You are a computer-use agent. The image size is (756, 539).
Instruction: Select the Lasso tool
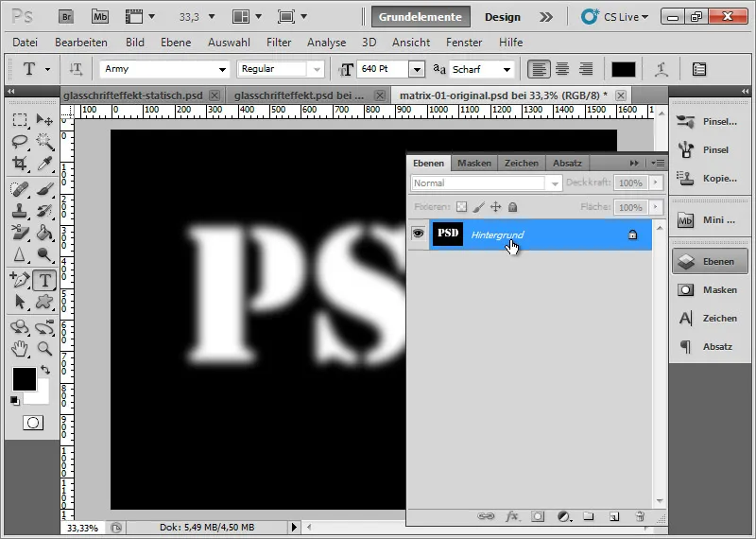19,141
